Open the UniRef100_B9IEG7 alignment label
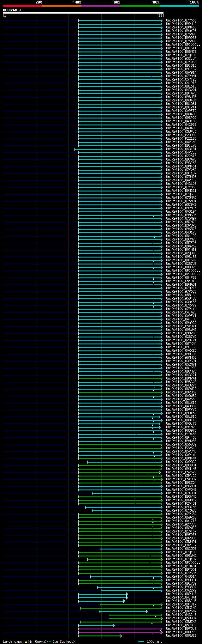 [181, 69]
